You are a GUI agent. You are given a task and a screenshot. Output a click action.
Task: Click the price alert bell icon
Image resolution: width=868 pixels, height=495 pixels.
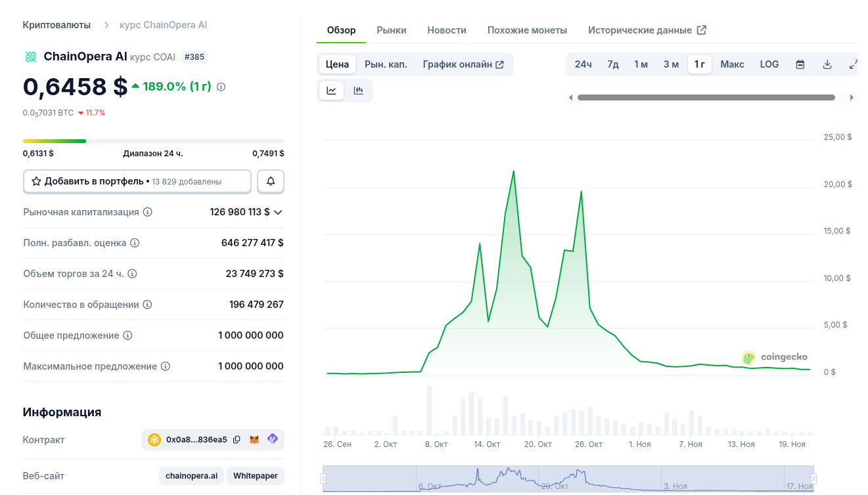click(271, 181)
